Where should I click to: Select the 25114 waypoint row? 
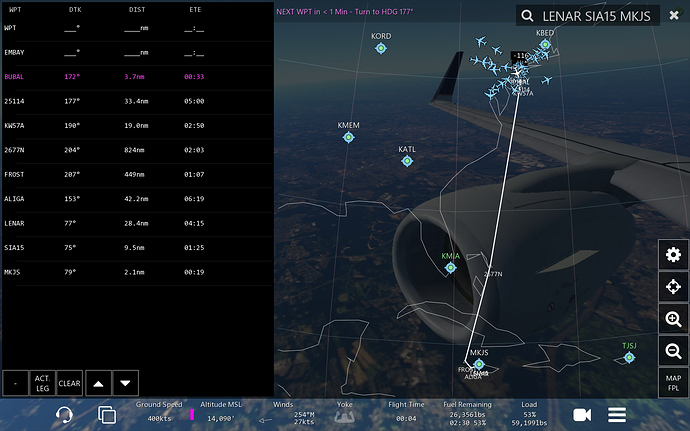click(x=137, y=101)
